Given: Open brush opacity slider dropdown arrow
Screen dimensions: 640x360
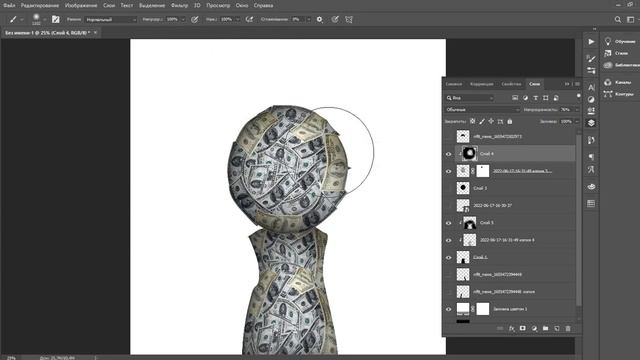Looking at the screenshot, I should click(x=183, y=19).
